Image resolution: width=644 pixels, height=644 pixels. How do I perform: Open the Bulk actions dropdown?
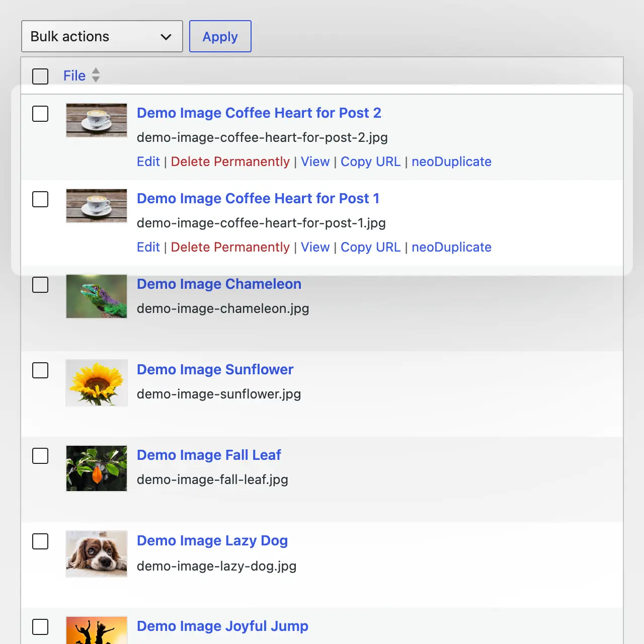102,36
